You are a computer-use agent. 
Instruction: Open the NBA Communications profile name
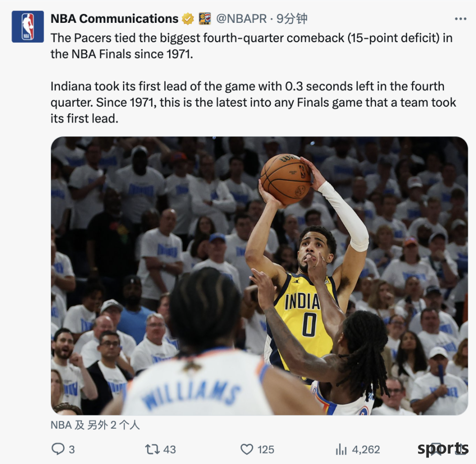click(115, 19)
